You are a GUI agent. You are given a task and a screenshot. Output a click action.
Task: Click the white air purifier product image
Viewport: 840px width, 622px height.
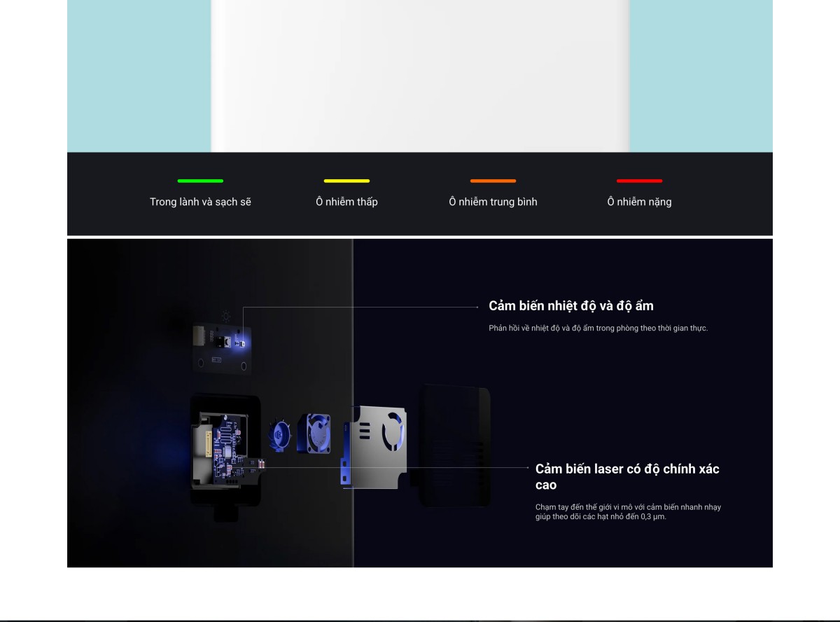(x=420, y=76)
